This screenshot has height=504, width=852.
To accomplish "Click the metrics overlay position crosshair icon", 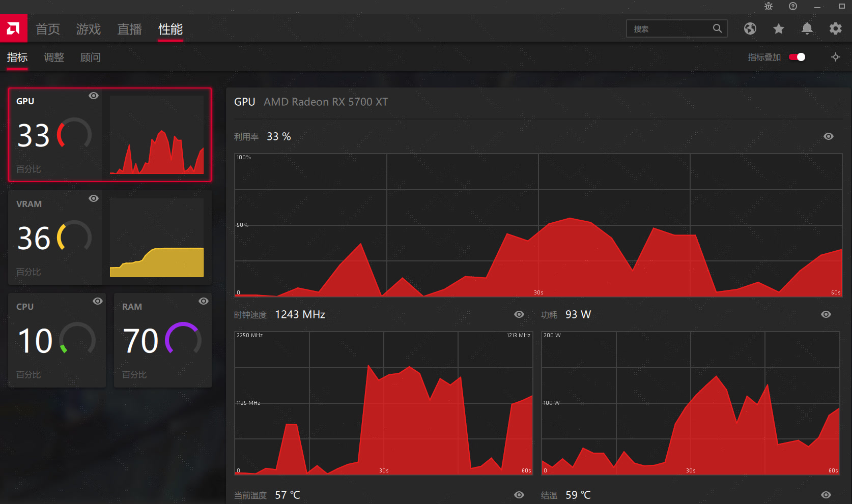I will tap(836, 57).
